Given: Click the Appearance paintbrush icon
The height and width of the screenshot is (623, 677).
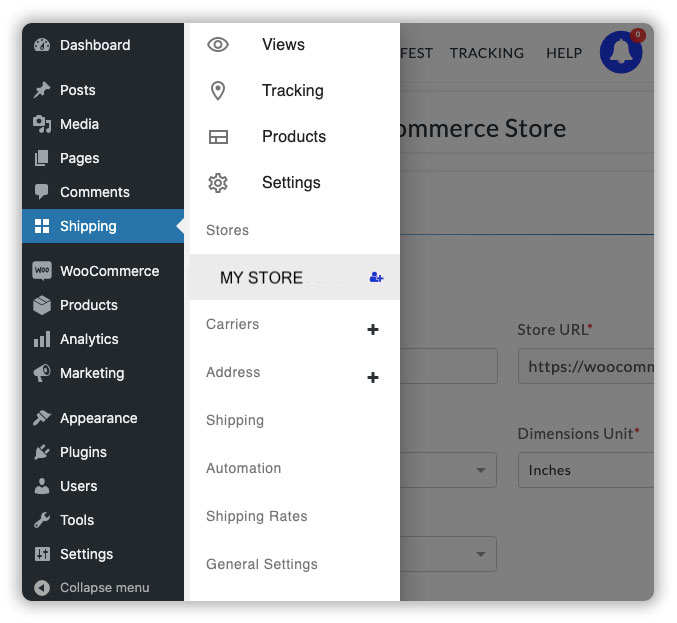Looking at the screenshot, I should coord(42,417).
